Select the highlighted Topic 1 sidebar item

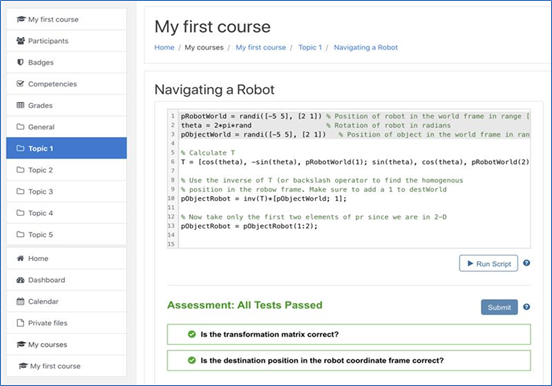(66, 148)
